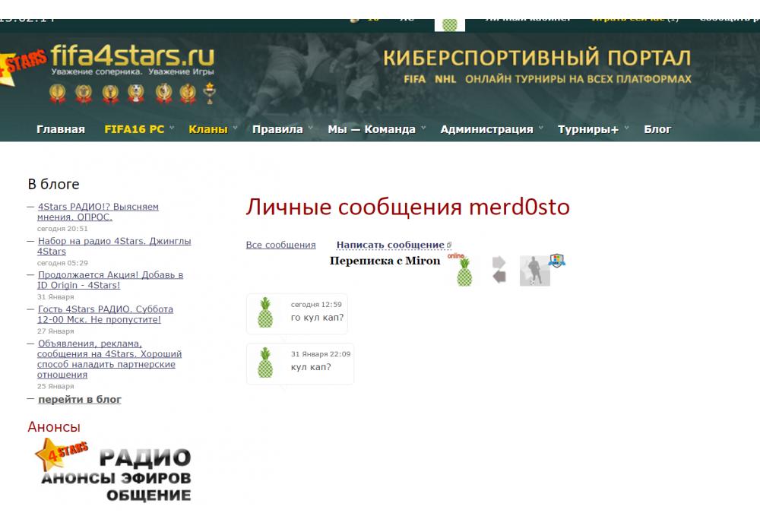Screen dimensions: 760x532
Task: Expand the Администрация menu arrow
Action: 540,128
